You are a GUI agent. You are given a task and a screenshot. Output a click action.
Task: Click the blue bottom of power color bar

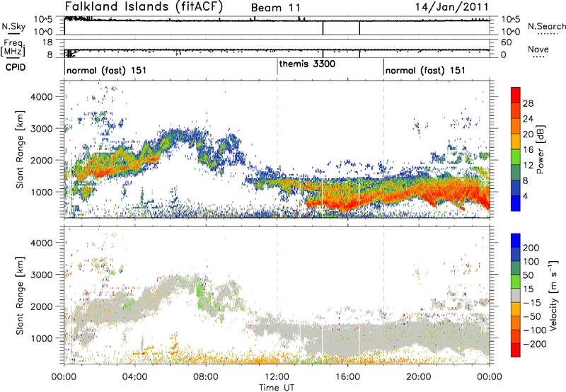point(516,203)
